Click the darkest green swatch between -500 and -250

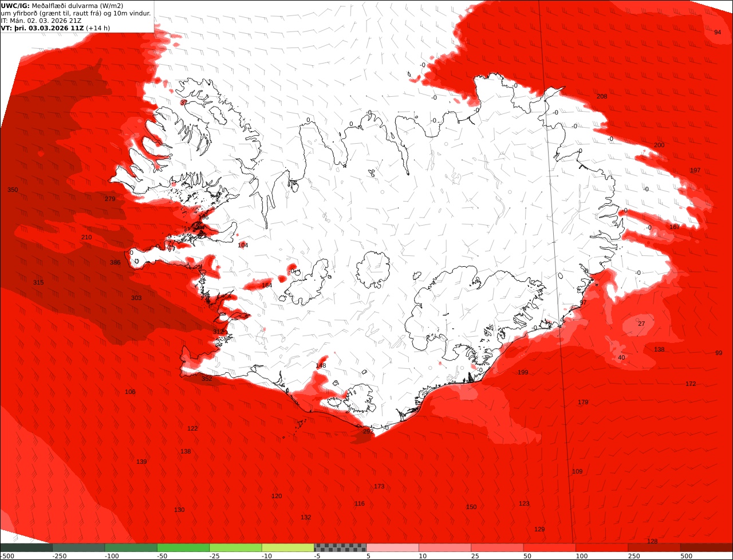point(26,547)
